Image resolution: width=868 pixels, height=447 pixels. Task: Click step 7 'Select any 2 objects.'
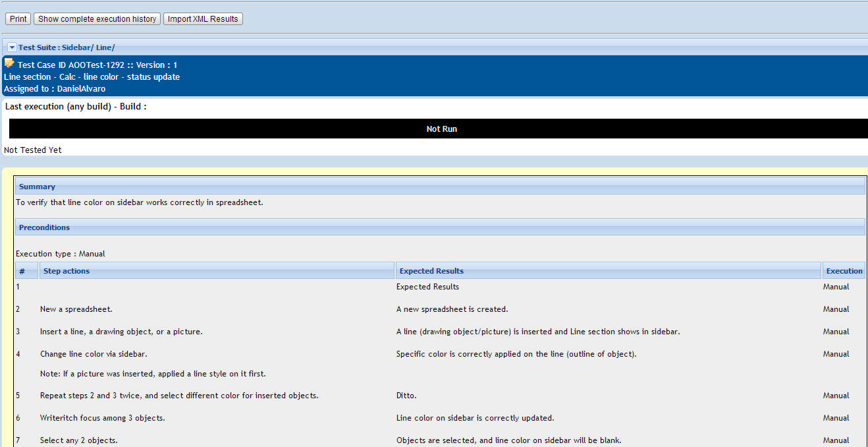[x=79, y=440]
